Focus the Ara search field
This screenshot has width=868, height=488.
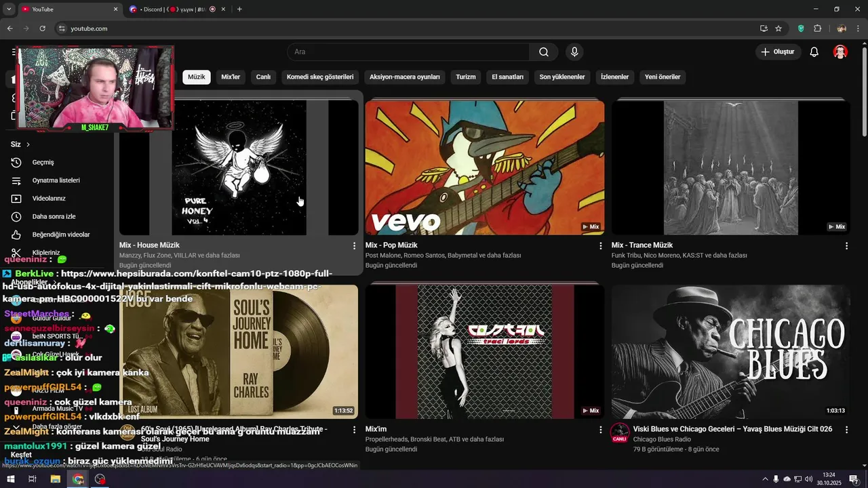point(408,52)
